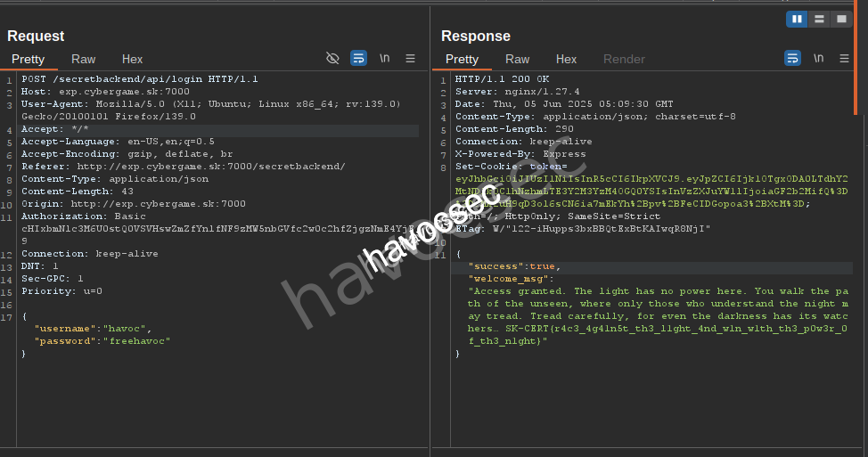Open the Hex tab in Request
Image resolution: width=868 pixels, height=457 pixels.
click(x=132, y=59)
